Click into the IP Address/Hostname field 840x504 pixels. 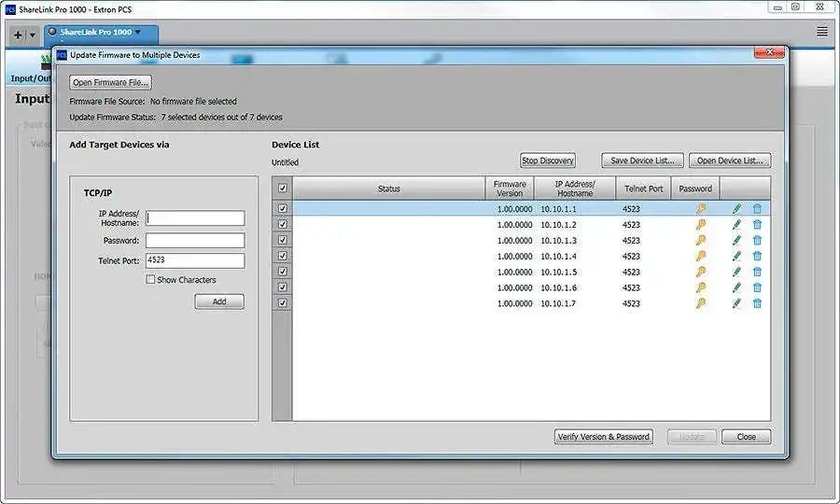[195, 218]
